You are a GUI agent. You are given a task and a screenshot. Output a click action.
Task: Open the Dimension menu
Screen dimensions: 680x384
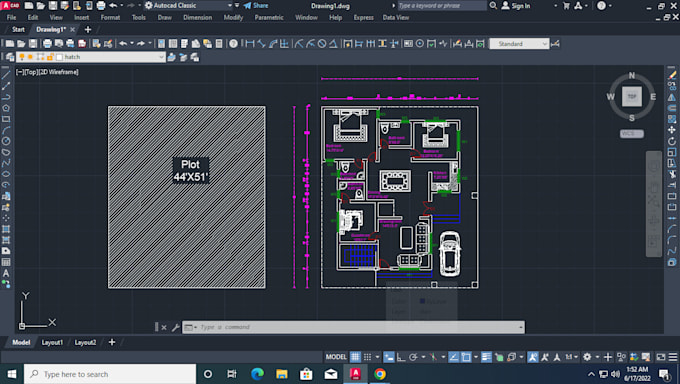[197, 17]
